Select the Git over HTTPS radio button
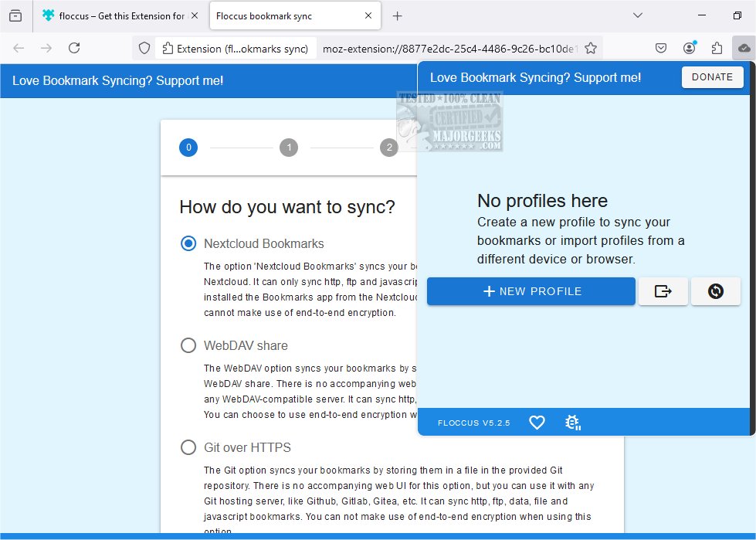This screenshot has width=756, height=540. tap(188, 447)
